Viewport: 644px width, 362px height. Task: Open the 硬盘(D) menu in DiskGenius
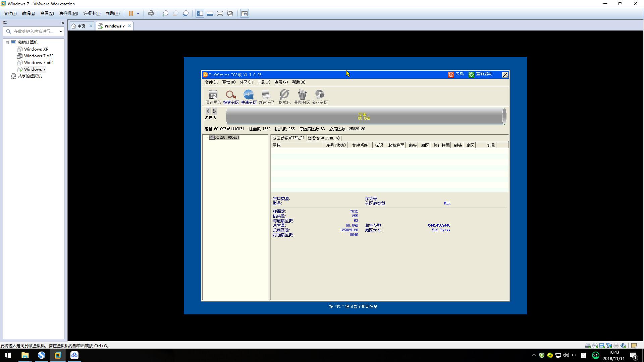point(228,82)
